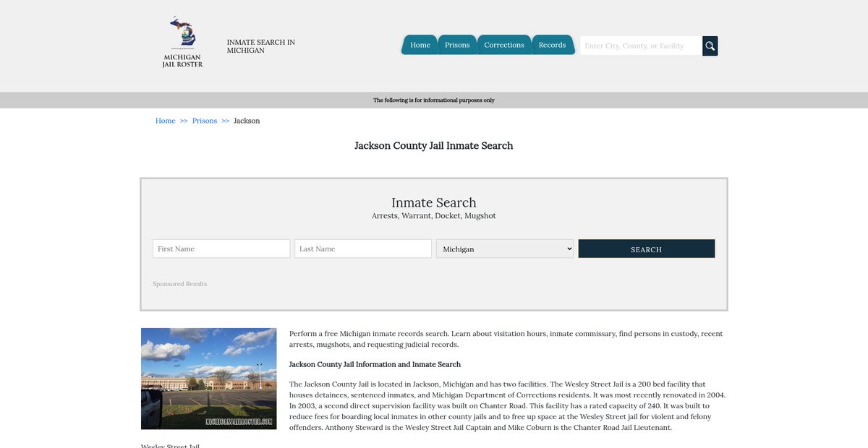Open the Jackson County Jail building photo

click(x=209, y=379)
